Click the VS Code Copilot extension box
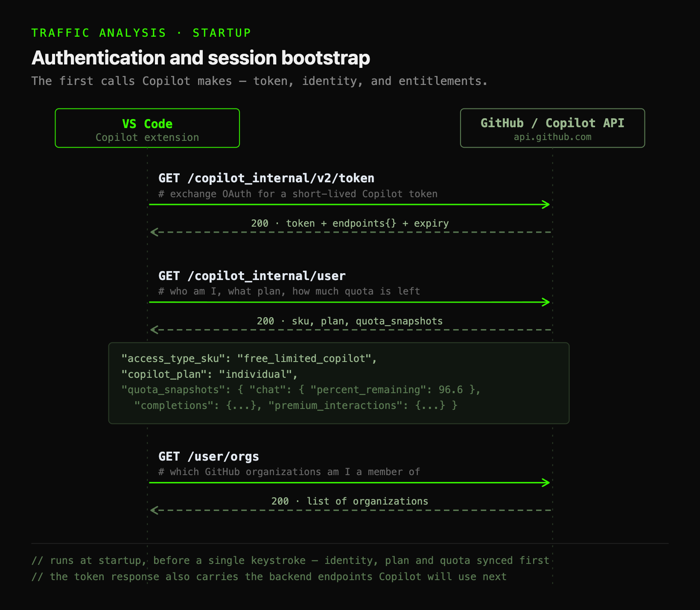The height and width of the screenshot is (610, 700). tap(147, 128)
